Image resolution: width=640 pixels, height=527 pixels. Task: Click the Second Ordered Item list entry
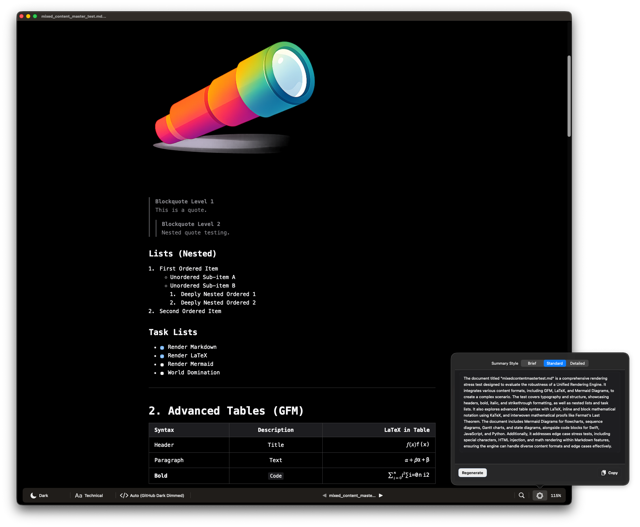point(190,311)
